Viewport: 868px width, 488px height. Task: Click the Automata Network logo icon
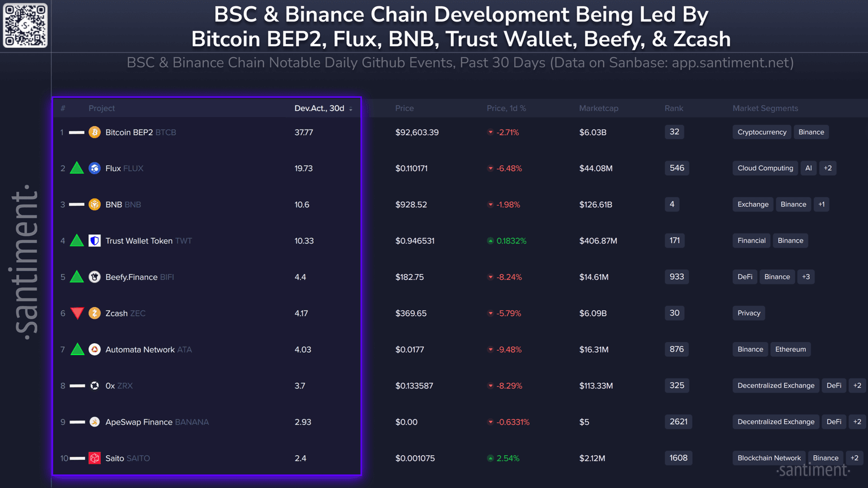94,349
